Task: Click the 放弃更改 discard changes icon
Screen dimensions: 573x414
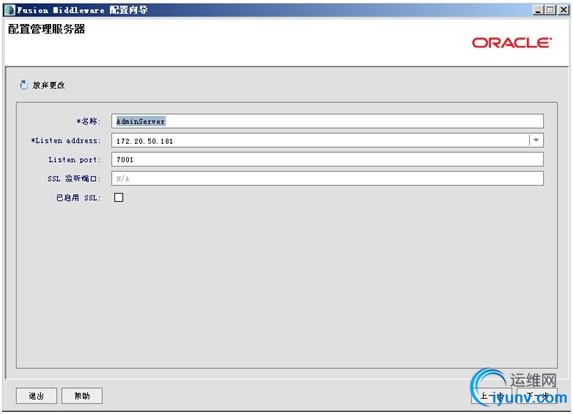Action: click(23, 85)
